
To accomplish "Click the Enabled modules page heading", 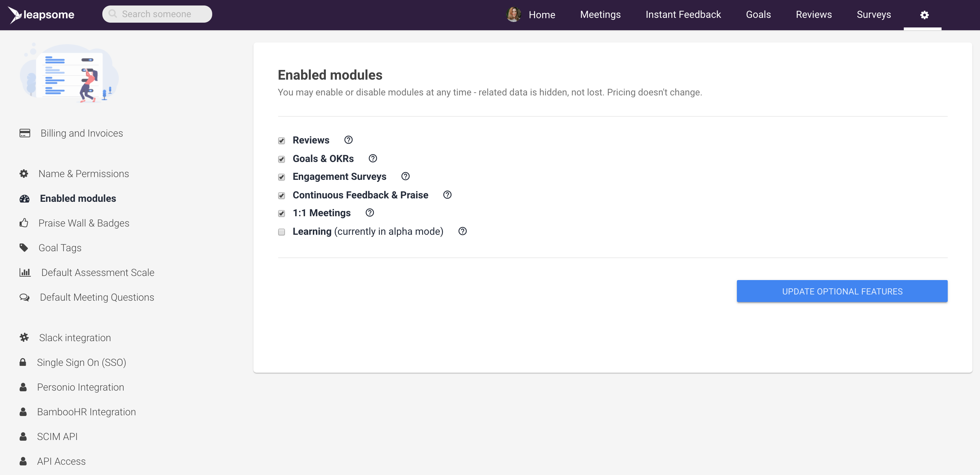I will [330, 75].
